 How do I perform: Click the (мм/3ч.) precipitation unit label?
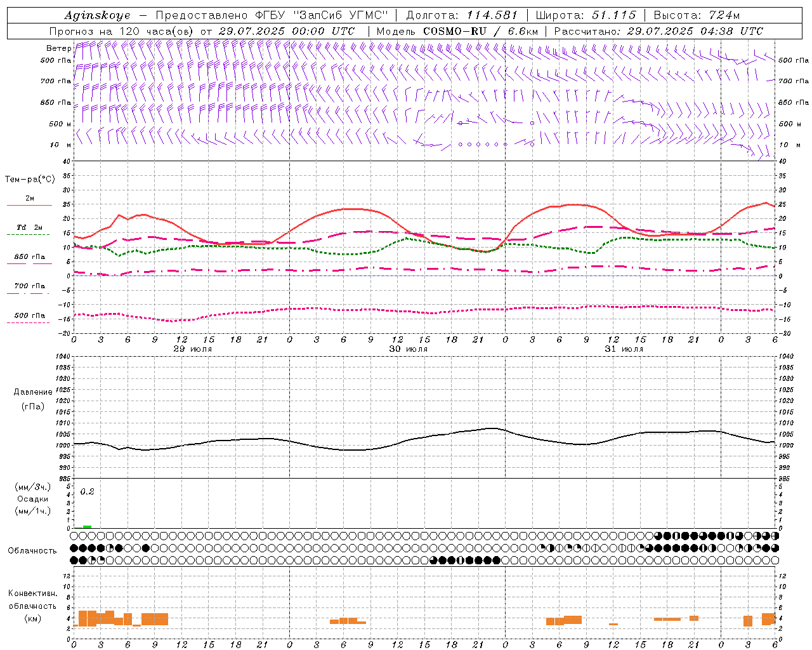33,487
